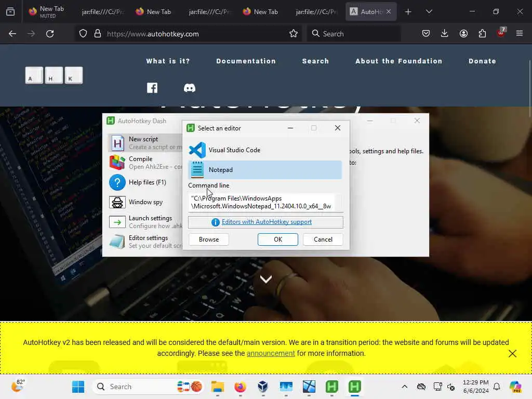Open the Documentation menu item

click(x=246, y=61)
